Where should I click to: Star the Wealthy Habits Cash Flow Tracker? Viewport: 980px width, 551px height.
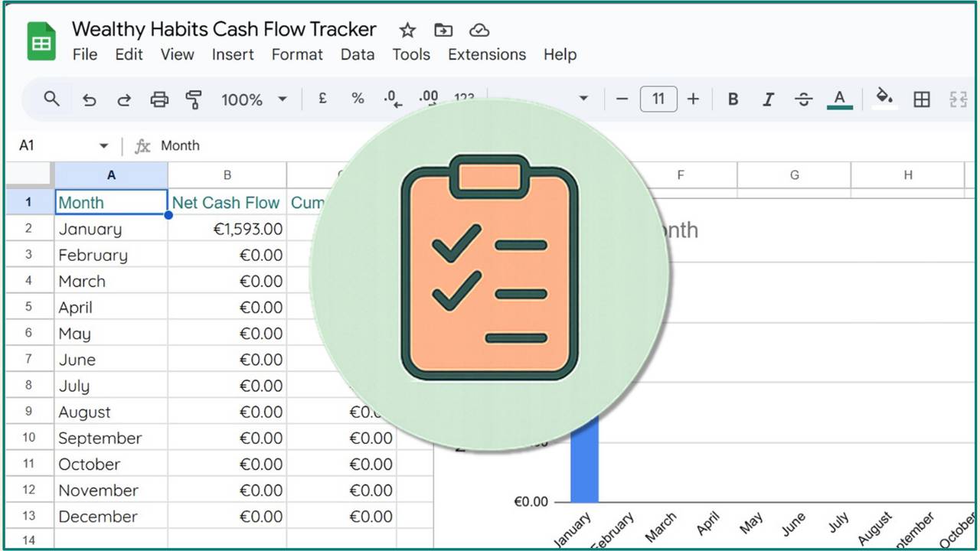point(407,30)
